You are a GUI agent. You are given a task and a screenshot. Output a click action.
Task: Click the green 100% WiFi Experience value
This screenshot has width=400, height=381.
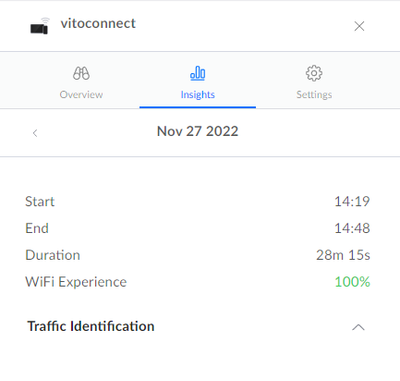tap(352, 282)
